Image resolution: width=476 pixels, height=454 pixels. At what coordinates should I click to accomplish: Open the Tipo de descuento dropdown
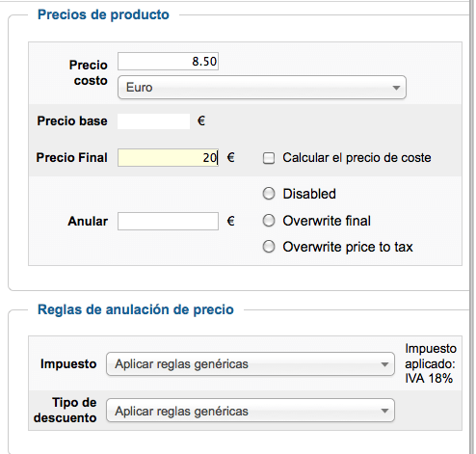click(x=251, y=411)
